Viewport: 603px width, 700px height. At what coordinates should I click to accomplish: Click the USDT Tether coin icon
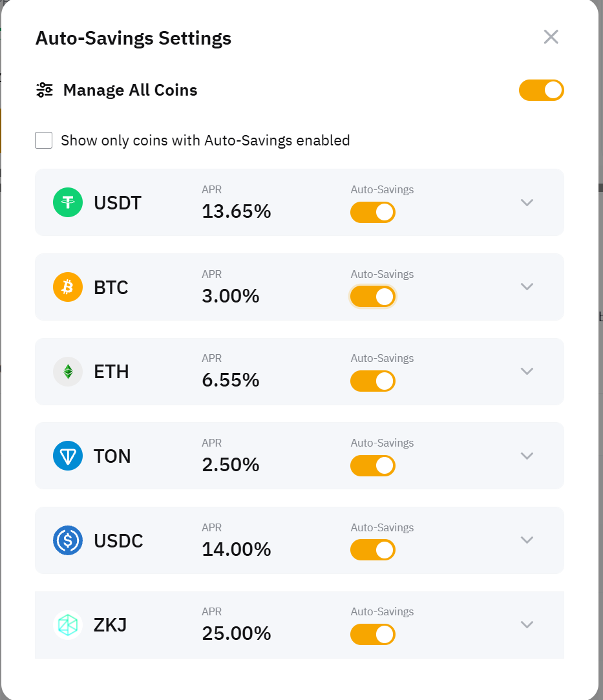pyautogui.click(x=68, y=202)
